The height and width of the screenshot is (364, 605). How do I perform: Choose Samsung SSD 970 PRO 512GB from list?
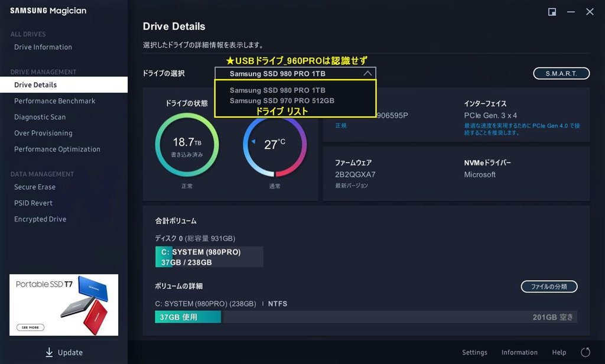point(282,100)
